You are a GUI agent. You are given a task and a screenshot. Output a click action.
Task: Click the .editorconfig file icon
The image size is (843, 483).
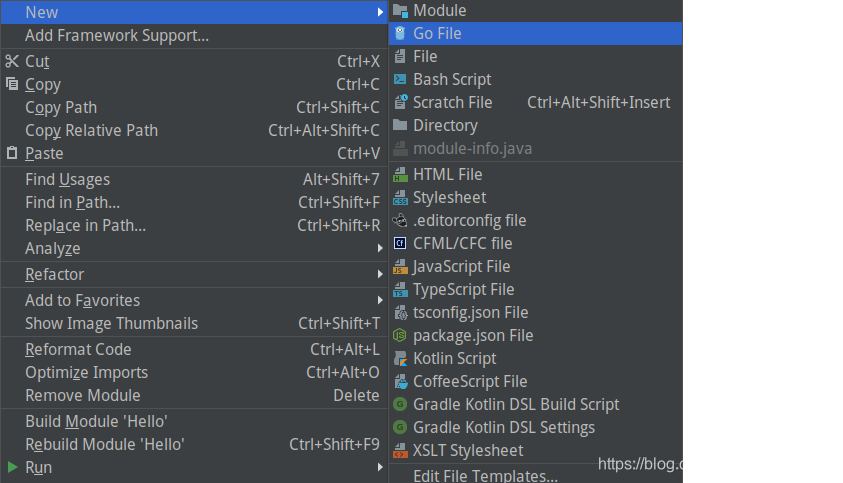[400, 221]
